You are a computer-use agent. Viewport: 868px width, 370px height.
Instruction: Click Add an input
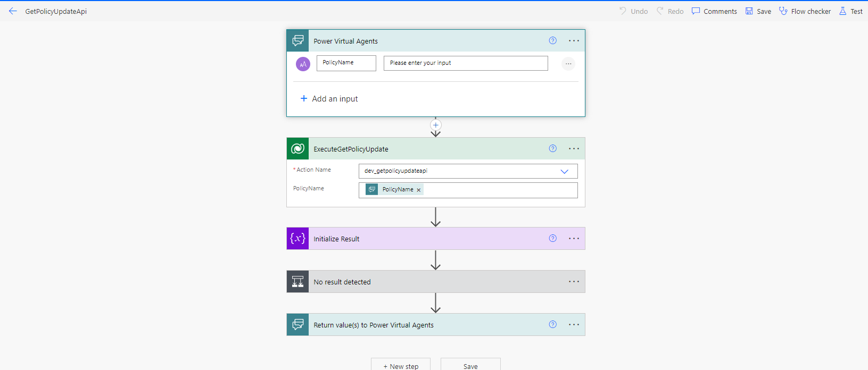[x=329, y=99]
